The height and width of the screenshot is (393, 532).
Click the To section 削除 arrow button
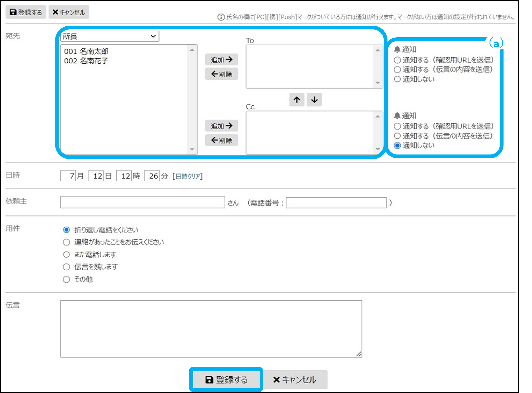(x=221, y=74)
